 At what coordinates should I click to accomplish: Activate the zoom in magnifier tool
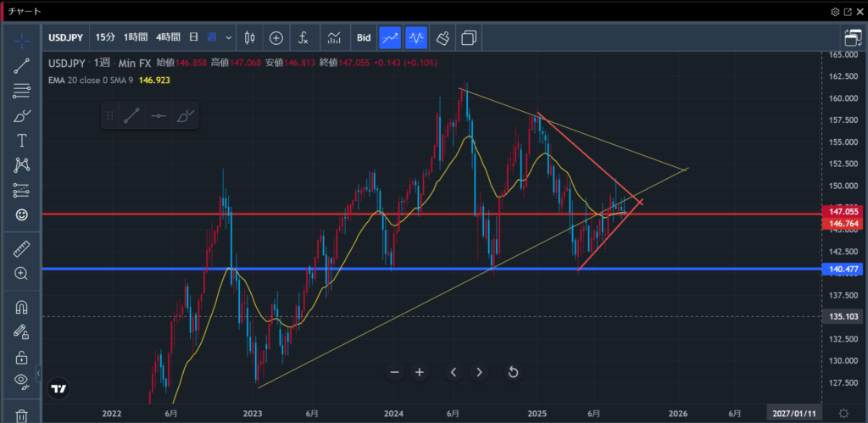coord(21,274)
